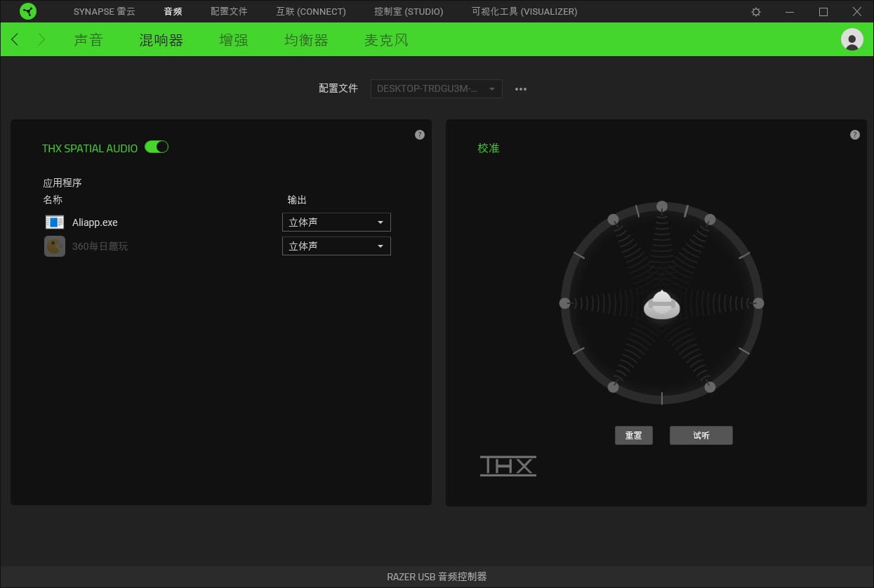Screen dimensions: 874x588
Task: Toggle THX Spatial Audio switch off
Action: [157, 147]
